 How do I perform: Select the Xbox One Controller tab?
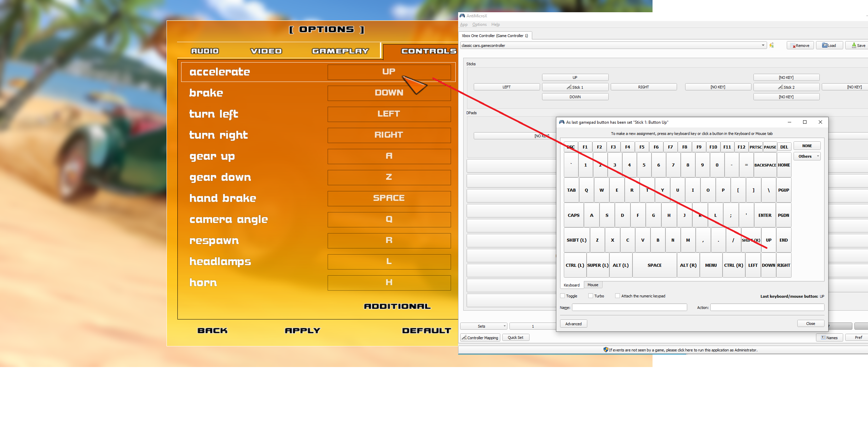(x=495, y=36)
